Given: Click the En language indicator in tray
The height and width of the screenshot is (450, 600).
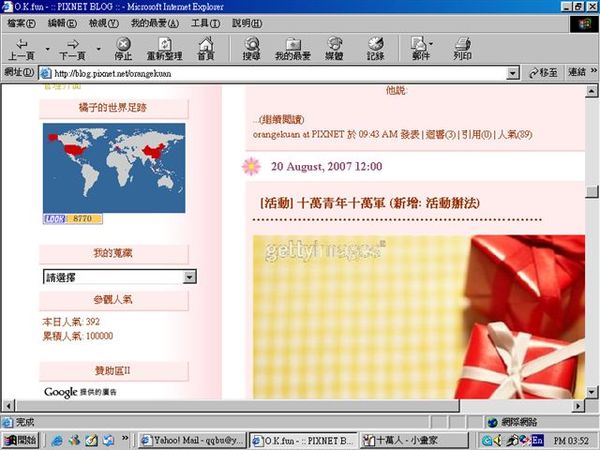Looking at the screenshot, I should [537, 440].
